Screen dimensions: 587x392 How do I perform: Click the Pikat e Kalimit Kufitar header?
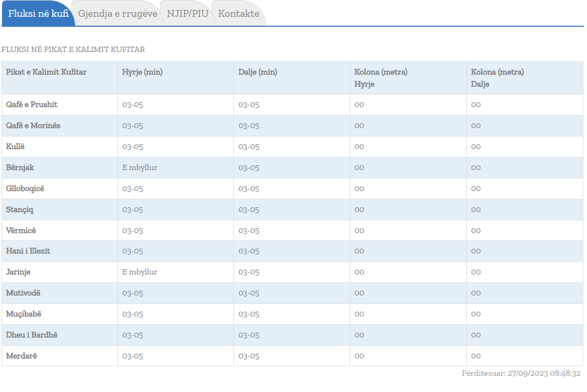tap(46, 72)
